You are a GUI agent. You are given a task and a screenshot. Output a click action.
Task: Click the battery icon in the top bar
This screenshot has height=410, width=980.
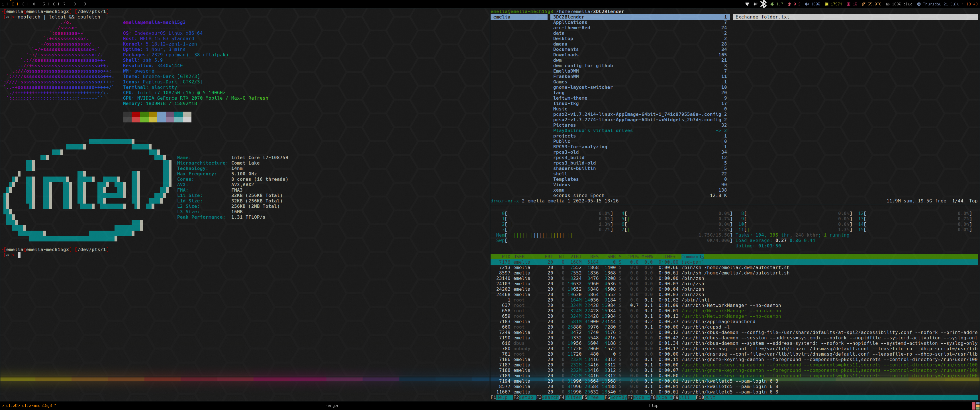pyautogui.click(x=888, y=4)
